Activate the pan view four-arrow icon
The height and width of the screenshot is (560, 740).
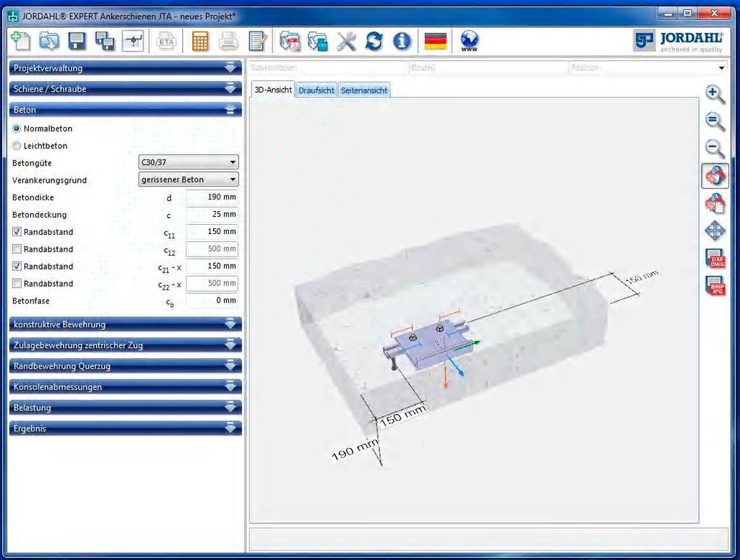(x=715, y=231)
